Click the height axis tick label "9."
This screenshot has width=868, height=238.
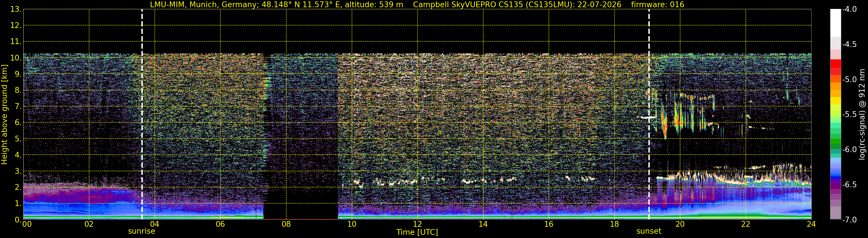coord(18,74)
